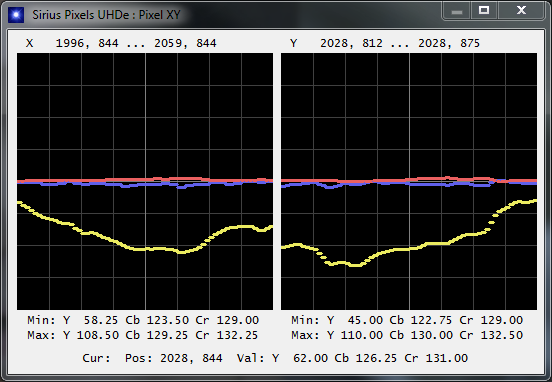Click the X axis range text 1996, 844 ... 2059, 844
Image resolution: width=552 pixels, height=382 pixels.
(x=136, y=43)
